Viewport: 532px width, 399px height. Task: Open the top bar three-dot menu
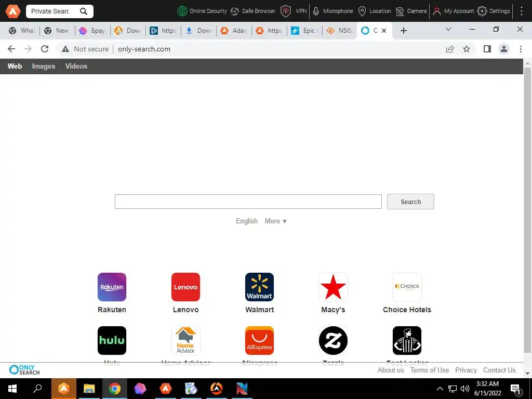(522, 11)
